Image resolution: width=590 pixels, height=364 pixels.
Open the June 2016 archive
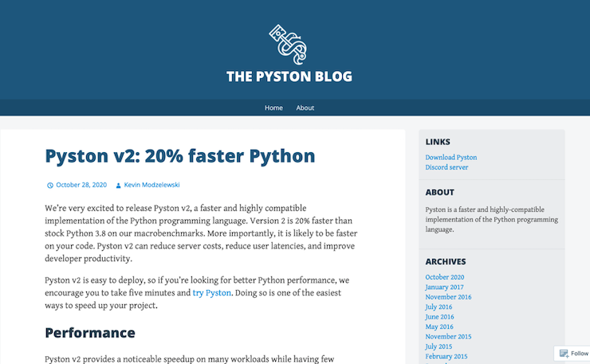[x=439, y=317]
